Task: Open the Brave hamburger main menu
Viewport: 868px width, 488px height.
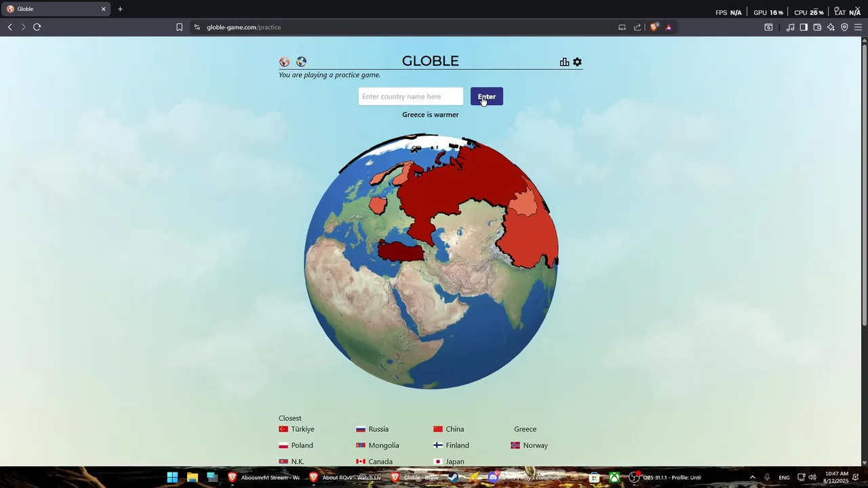Action: 858,27
